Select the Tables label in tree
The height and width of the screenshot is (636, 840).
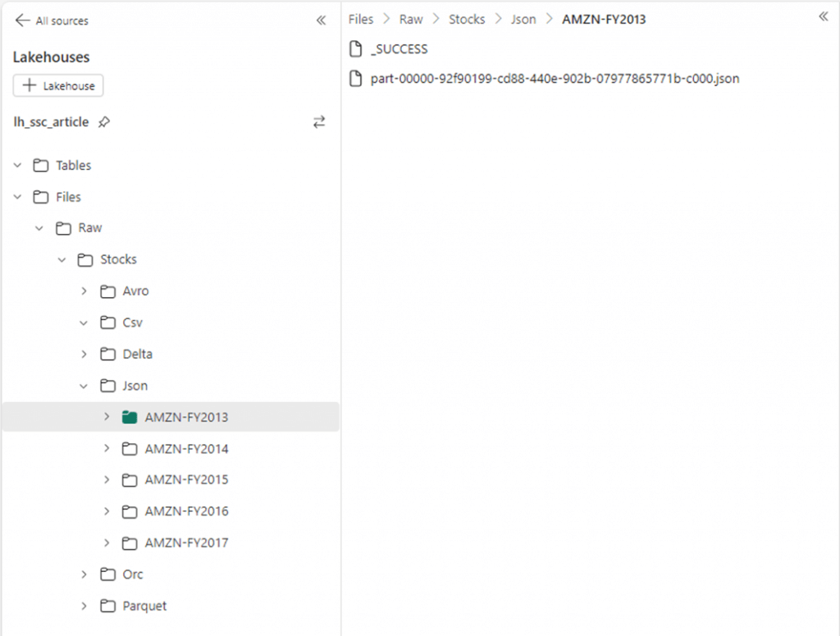coord(73,165)
